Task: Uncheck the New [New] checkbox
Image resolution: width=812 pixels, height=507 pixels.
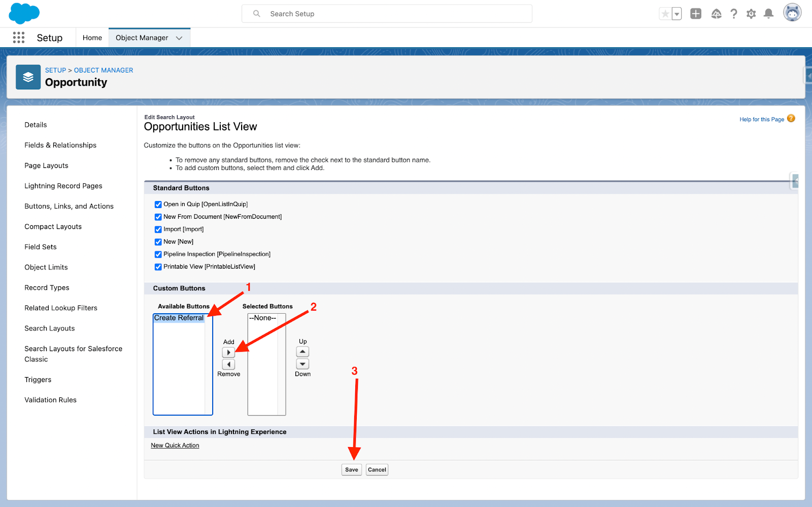Action: pyautogui.click(x=158, y=242)
